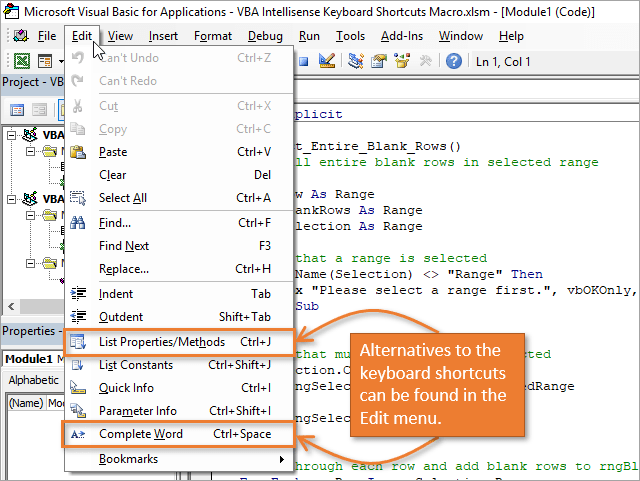Image resolution: width=640 pixels, height=481 pixels.
Task: Collapse the second VBAProject tree node
Action: (x=11, y=198)
